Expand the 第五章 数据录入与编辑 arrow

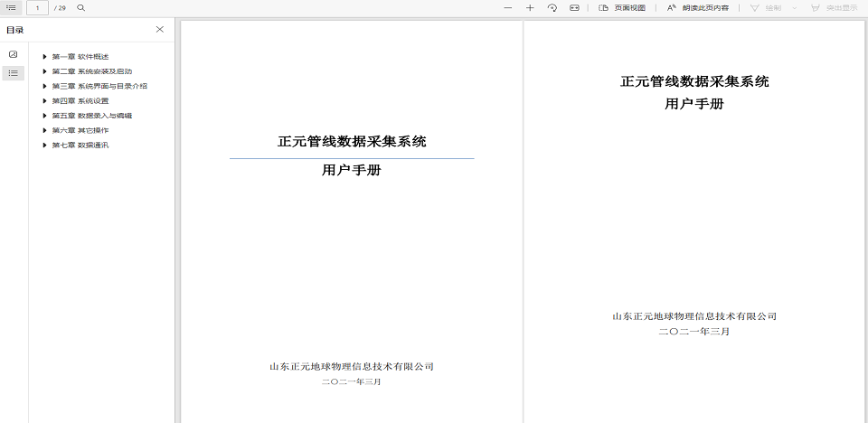(x=44, y=116)
